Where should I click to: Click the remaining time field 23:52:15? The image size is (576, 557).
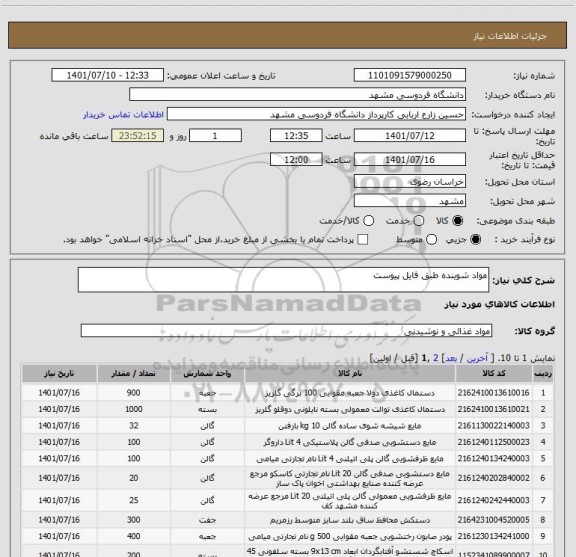coord(138,136)
